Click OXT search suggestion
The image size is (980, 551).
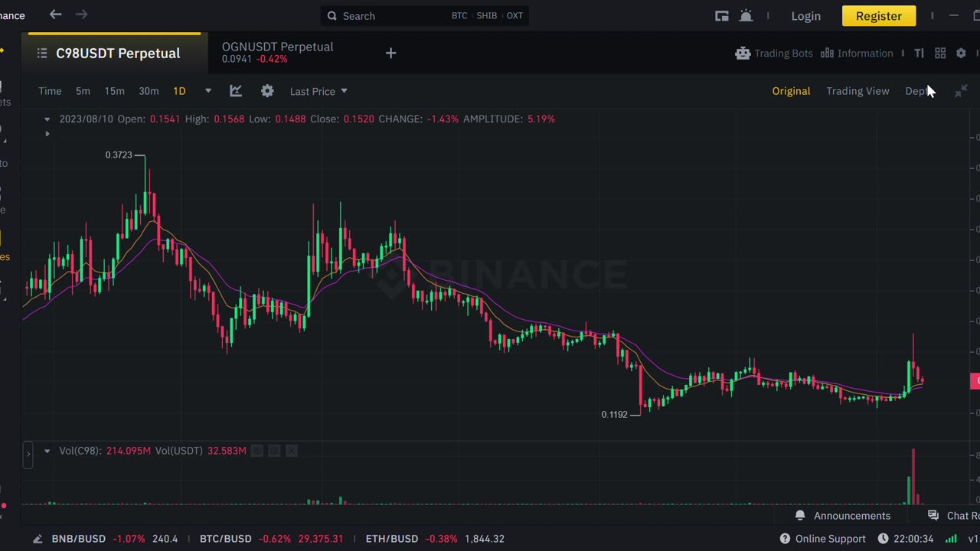pyautogui.click(x=514, y=15)
